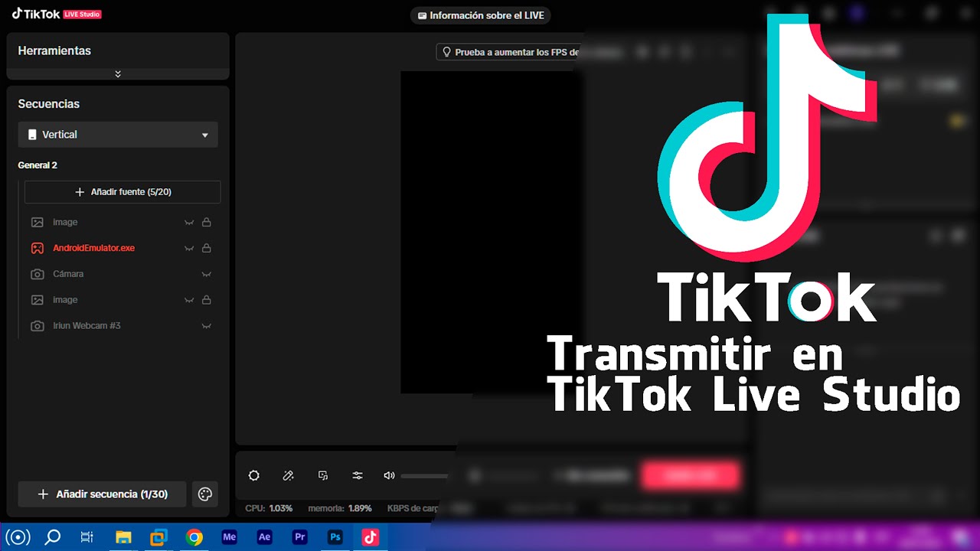Open Información sobre el LIVE

click(480, 15)
